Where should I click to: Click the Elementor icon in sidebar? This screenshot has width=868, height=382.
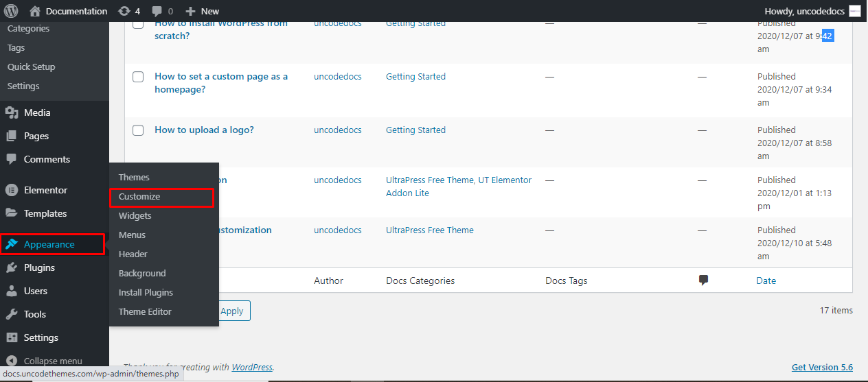click(x=12, y=190)
